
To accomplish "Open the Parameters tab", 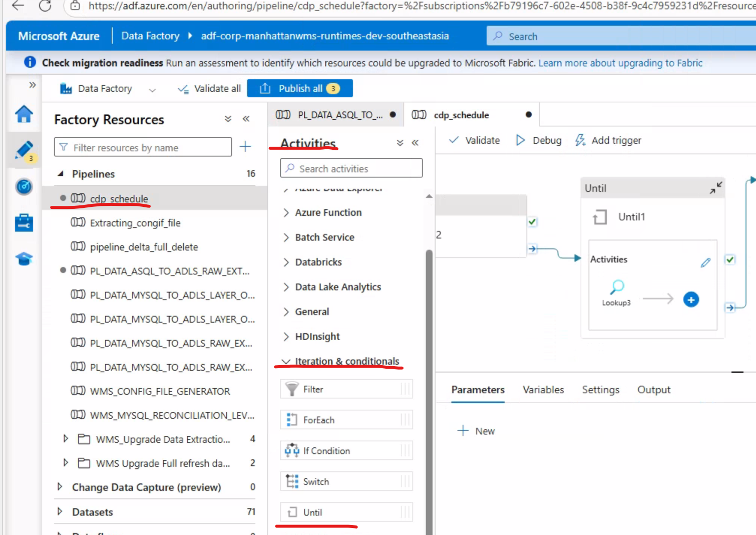I will [x=478, y=390].
